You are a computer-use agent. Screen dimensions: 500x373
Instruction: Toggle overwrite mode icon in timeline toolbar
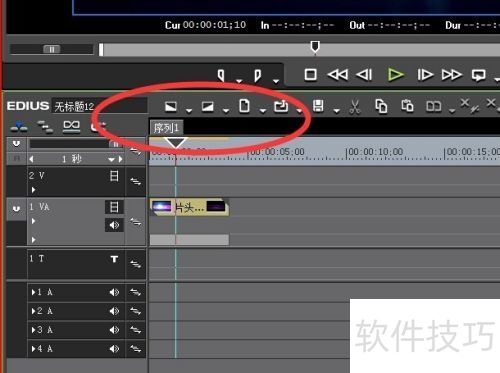208,107
